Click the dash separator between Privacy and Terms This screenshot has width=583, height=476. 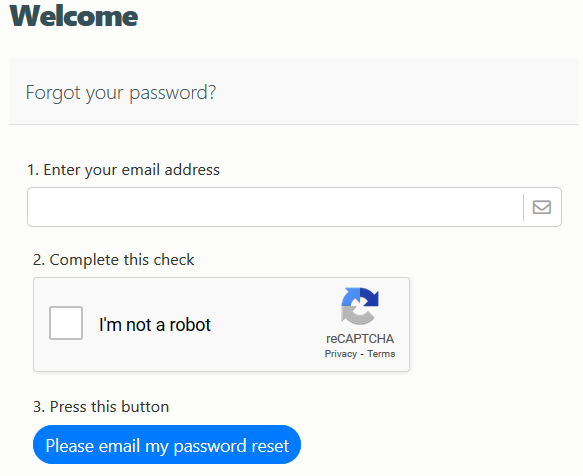point(362,354)
